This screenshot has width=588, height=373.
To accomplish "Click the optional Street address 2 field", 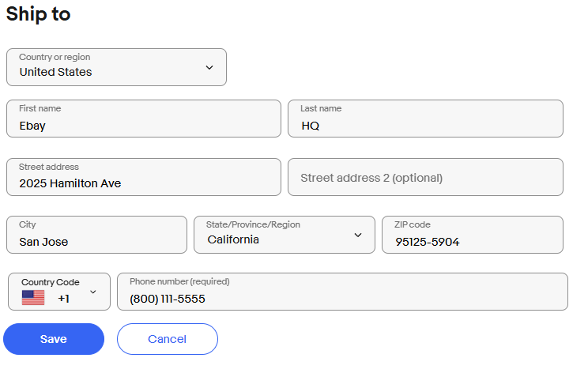I will coord(425,177).
